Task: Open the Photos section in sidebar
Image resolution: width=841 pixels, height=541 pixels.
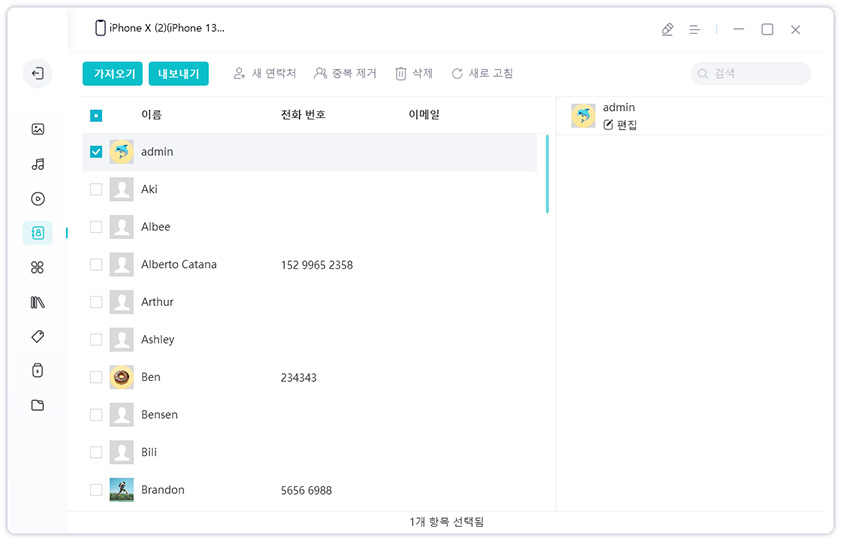Action: (38, 129)
